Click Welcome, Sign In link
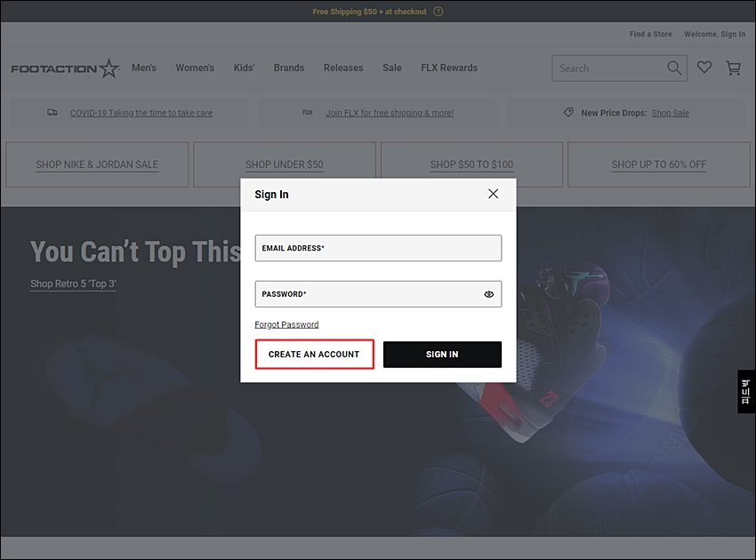The height and width of the screenshot is (560, 756). click(x=714, y=34)
